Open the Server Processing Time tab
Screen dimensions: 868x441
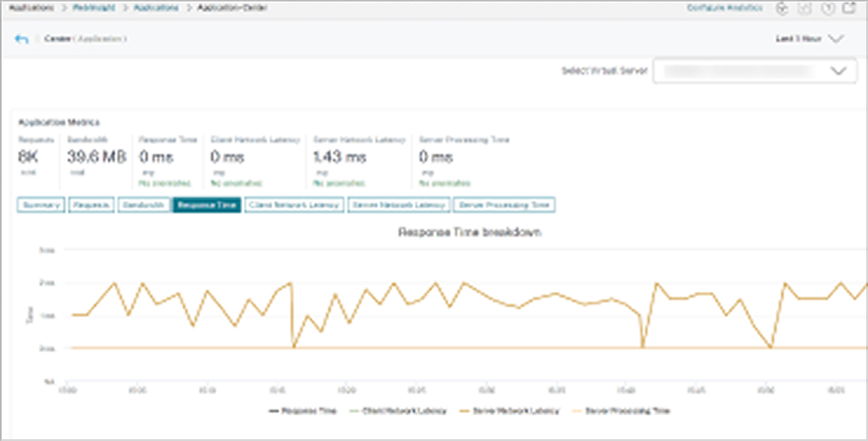pyautogui.click(x=505, y=205)
